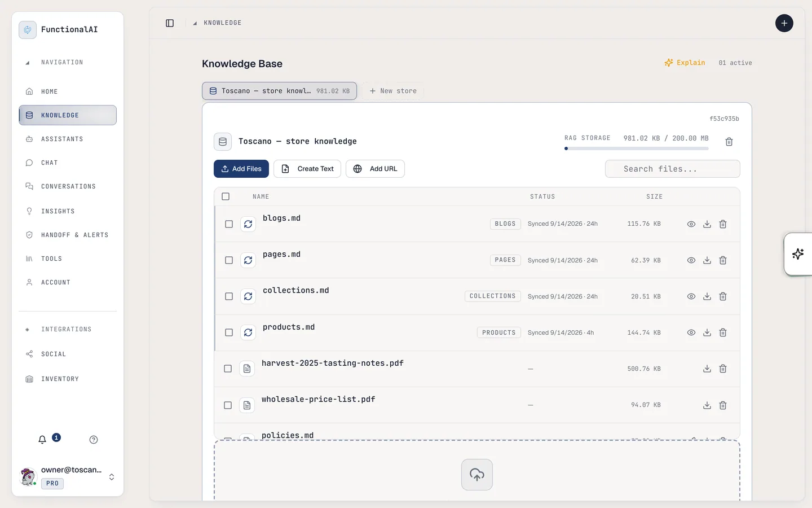The image size is (812, 508).
Task: Expand the Integrations section
Action: tap(58, 330)
